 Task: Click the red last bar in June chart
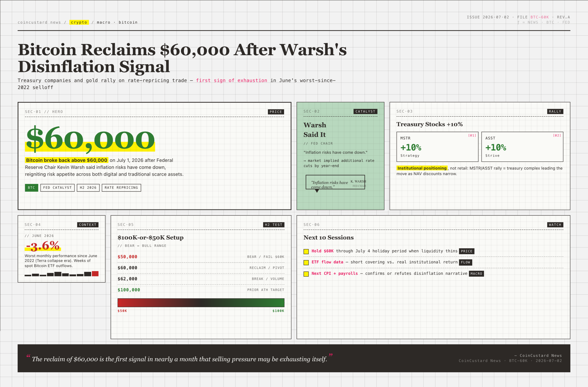pyautogui.click(x=95, y=273)
